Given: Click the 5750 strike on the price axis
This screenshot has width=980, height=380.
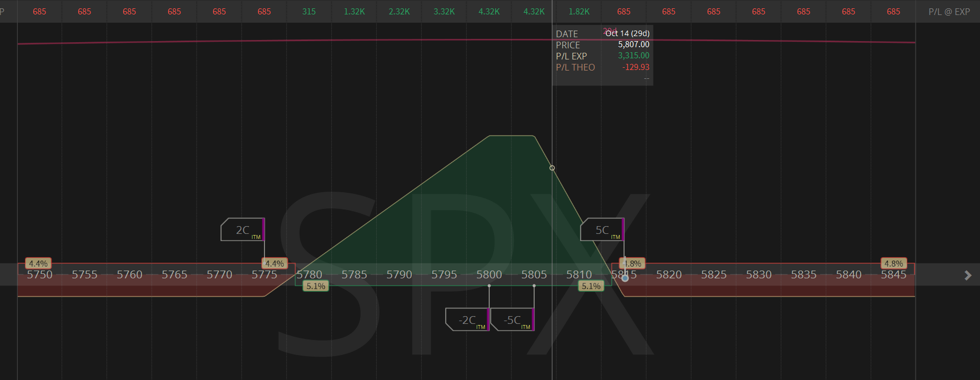Looking at the screenshot, I should point(40,274).
